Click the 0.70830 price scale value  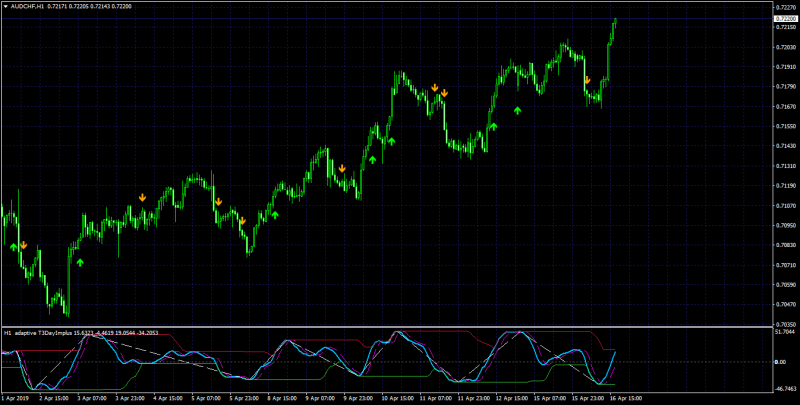tap(786, 245)
